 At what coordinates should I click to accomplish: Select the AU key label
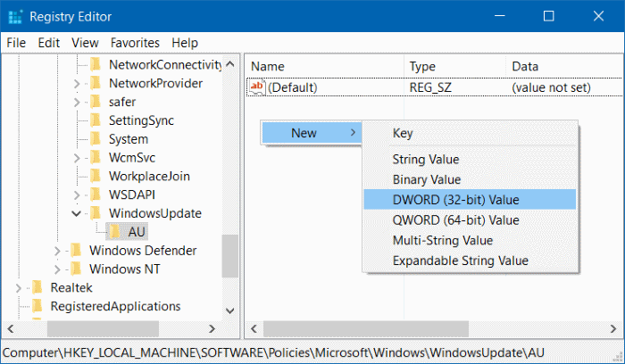(x=137, y=232)
